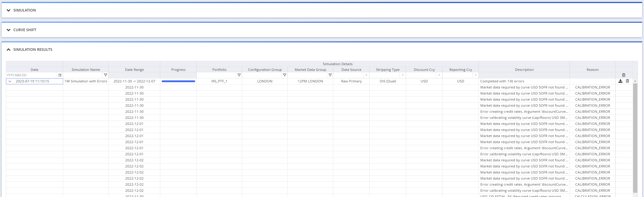Click the Configuration Group filter icon
The height and width of the screenshot is (197, 644).
coord(284,75)
